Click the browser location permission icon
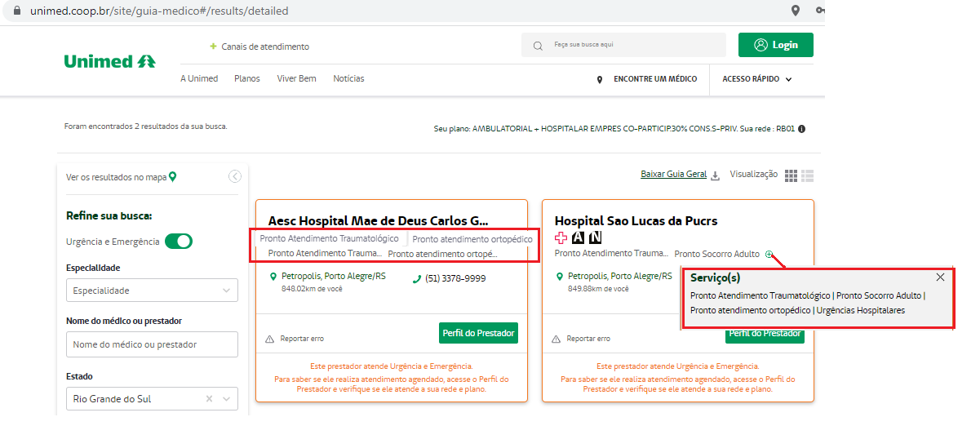The width and height of the screenshot is (980, 426). [796, 11]
